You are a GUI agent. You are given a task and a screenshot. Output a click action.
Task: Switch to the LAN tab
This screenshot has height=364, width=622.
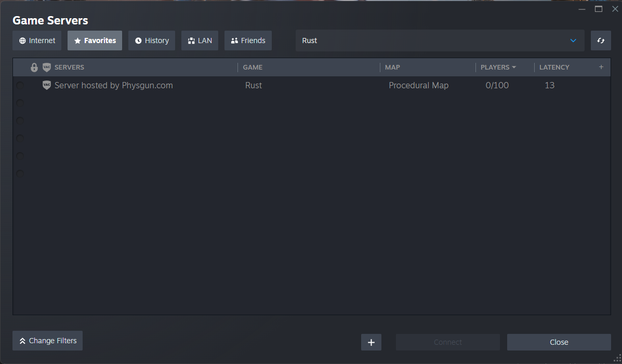click(200, 41)
